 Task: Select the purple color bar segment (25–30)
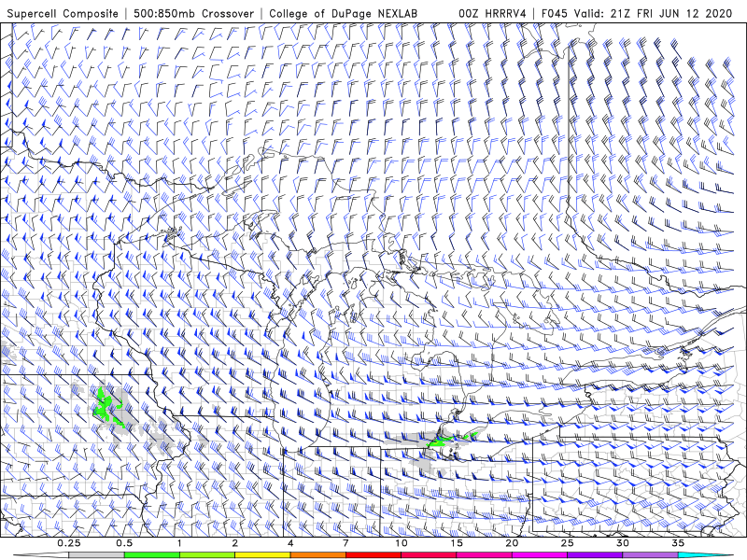click(595, 555)
